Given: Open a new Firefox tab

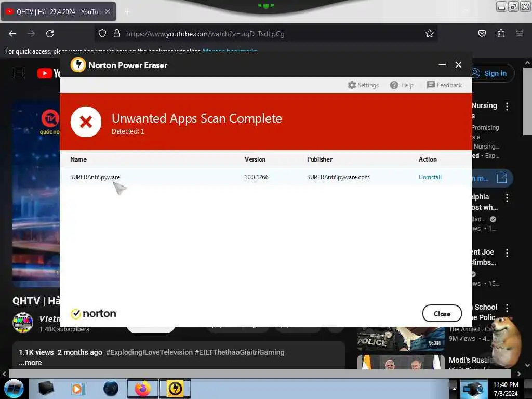Looking at the screenshot, I should [127, 12].
